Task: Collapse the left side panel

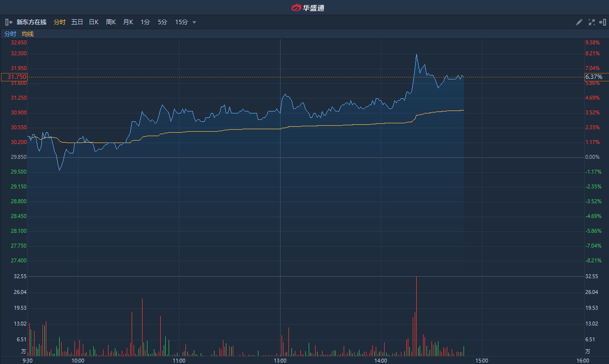Action: pyautogui.click(x=8, y=22)
